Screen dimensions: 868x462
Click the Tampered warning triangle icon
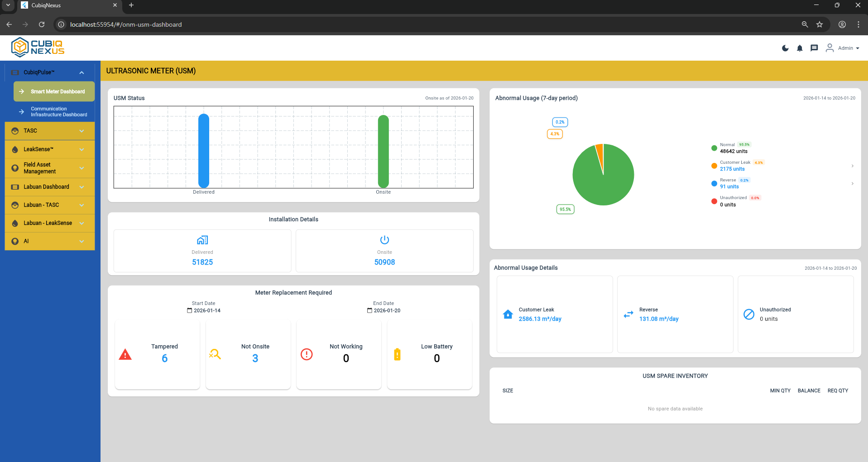[x=125, y=354]
